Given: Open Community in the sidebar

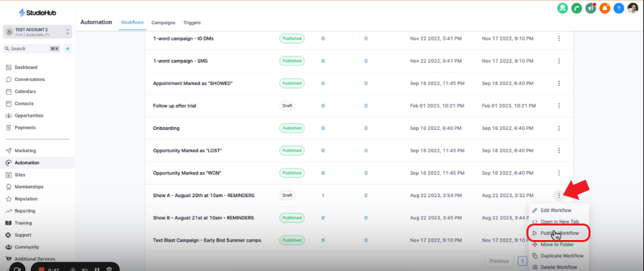Looking at the screenshot, I should 26,247.
